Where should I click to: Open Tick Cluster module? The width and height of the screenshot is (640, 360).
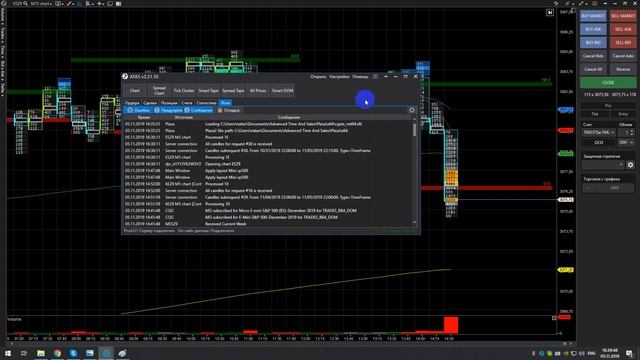pyautogui.click(x=184, y=91)
